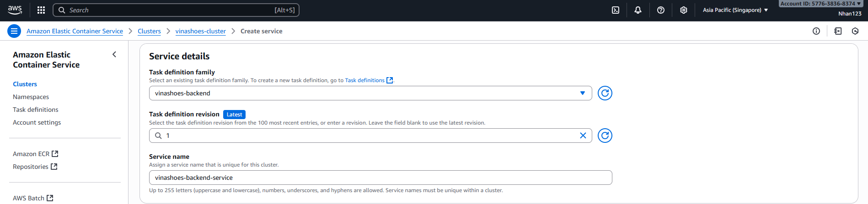The width and height of the screenshot is (868, 204).
Task: Click the Service name input field
Action: pos(380,178)
